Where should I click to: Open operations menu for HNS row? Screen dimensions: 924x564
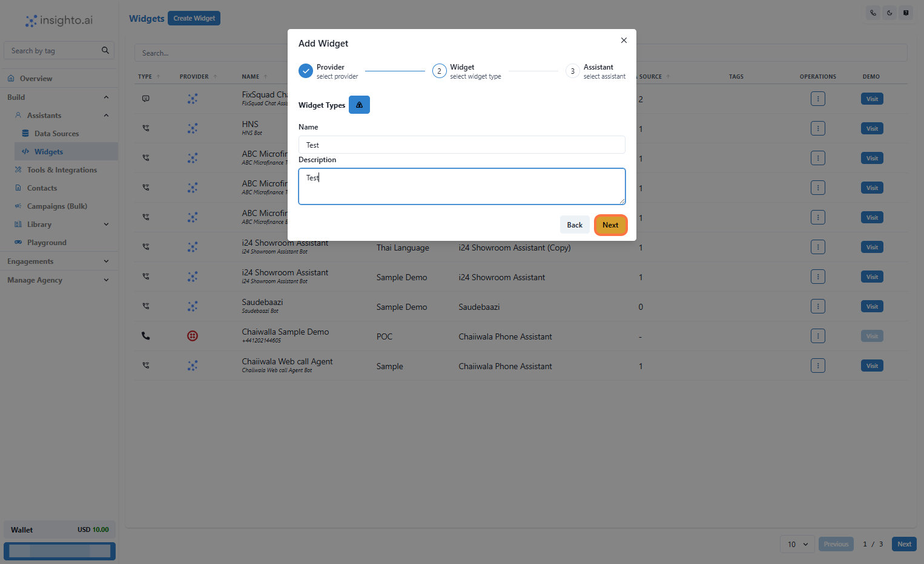[818, 128]
